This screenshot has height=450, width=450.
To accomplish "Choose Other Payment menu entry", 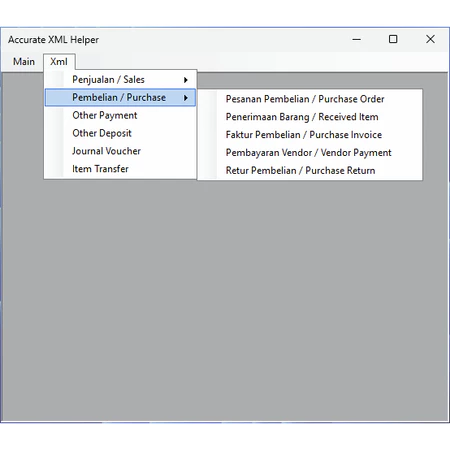I will pos(120,115).
